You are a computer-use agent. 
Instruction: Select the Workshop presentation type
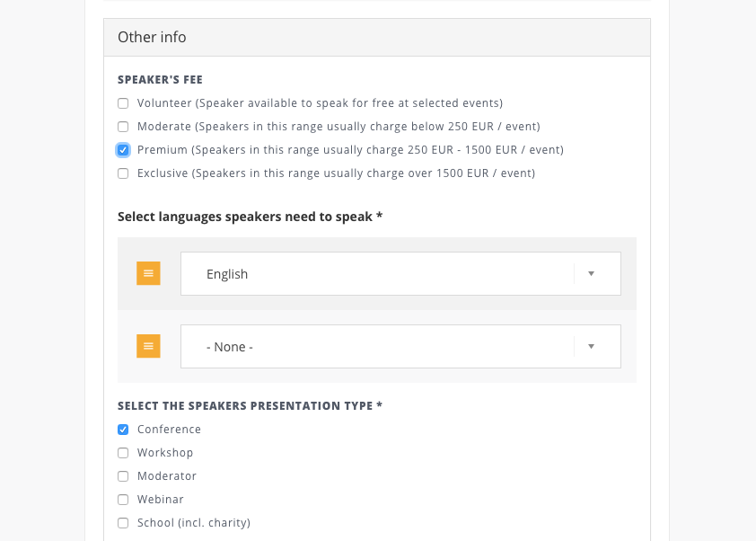coord(123,453)
